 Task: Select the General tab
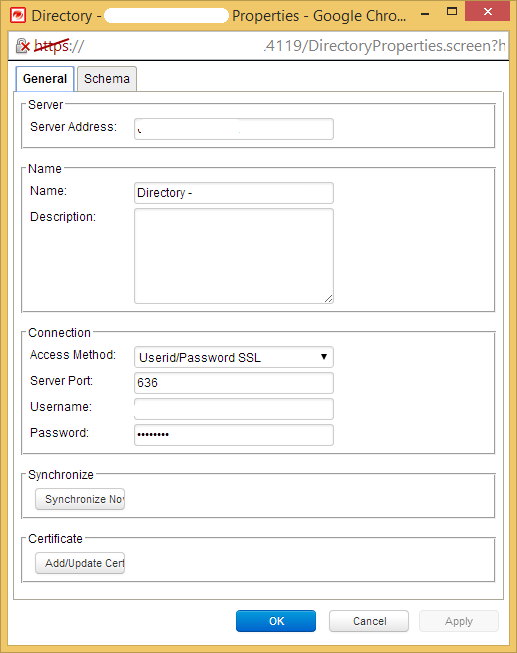[45, 79]
